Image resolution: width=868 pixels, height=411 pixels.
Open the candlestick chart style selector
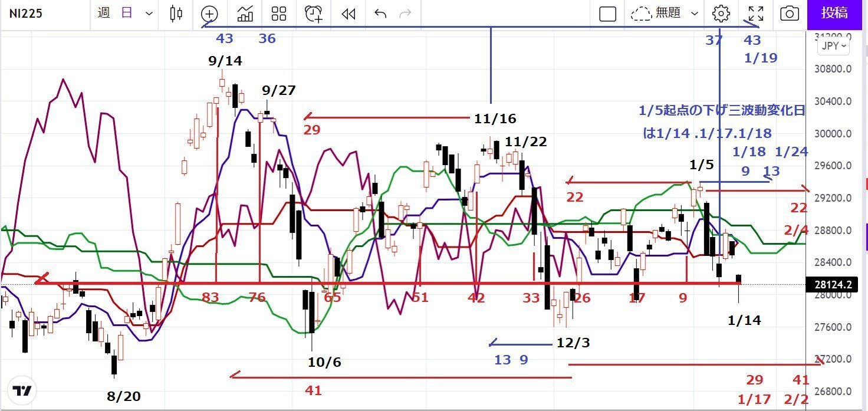point(175,14)
